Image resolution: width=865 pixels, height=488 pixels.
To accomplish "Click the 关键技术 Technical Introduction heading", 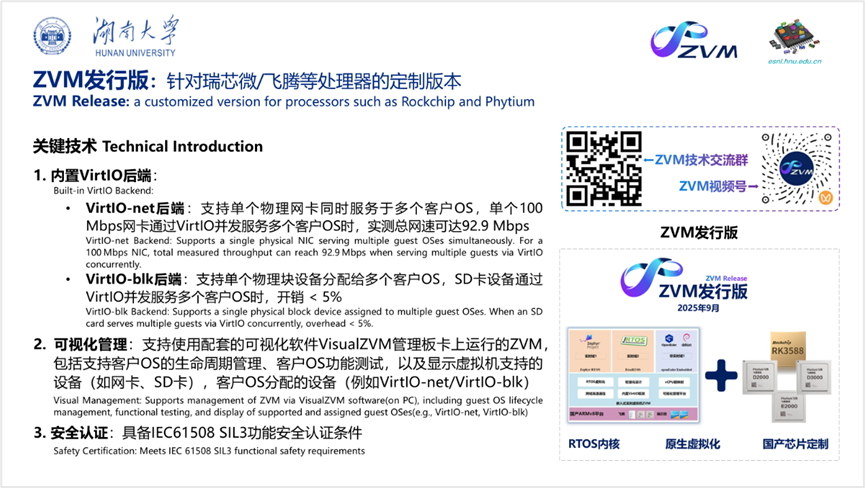I will [x=148, y=146].
